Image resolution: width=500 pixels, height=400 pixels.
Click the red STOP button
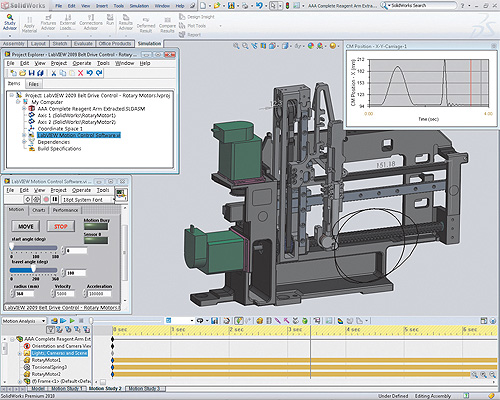pos(61,226)
